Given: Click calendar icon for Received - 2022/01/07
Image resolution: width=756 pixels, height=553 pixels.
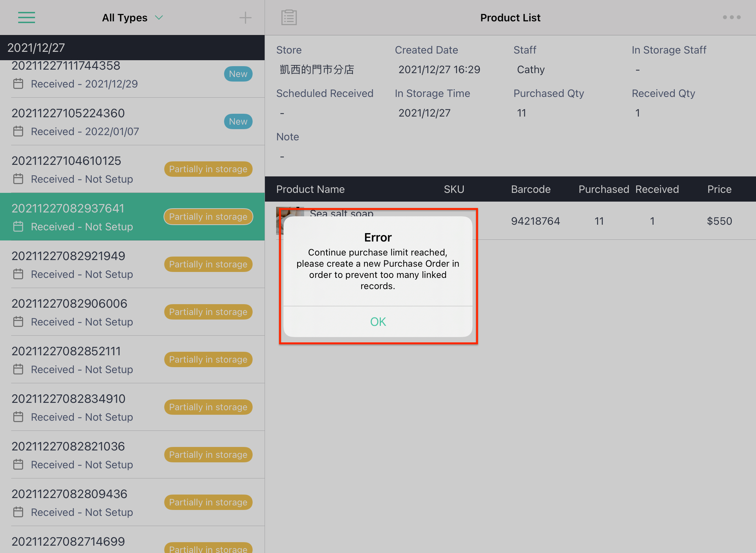Looking at the screenshot, I should coord(18,131).
